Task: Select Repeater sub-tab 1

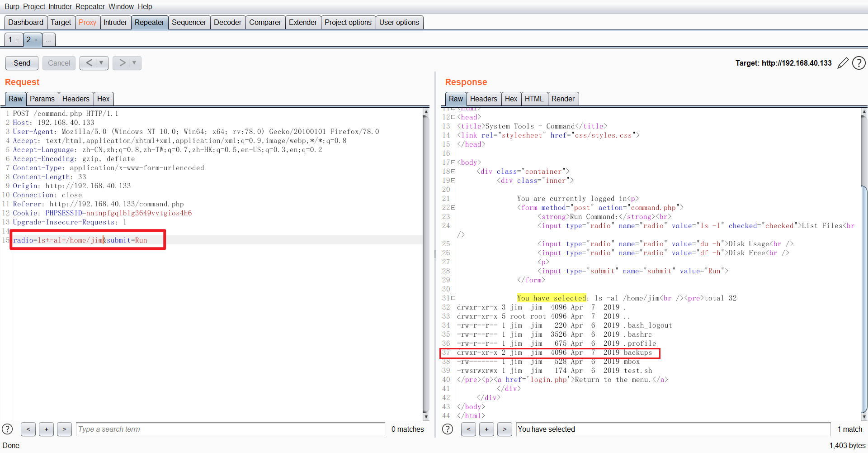Action: click(10, 40)
